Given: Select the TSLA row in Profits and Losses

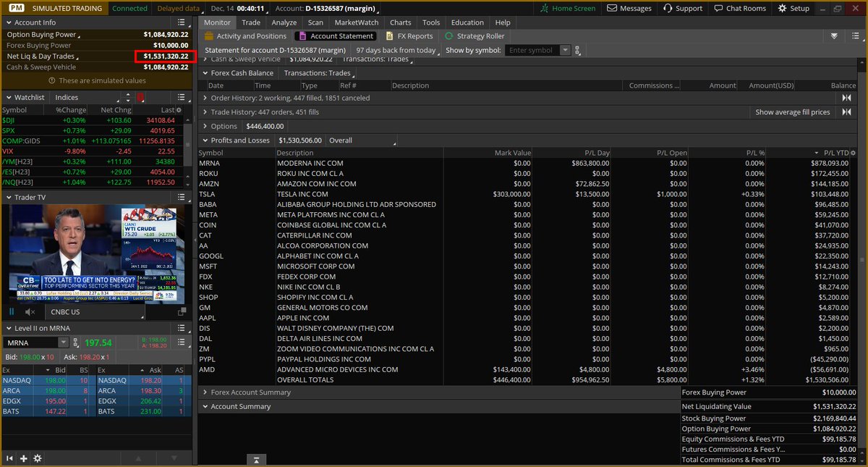Looking at the screenshot, I should point(527,194).
